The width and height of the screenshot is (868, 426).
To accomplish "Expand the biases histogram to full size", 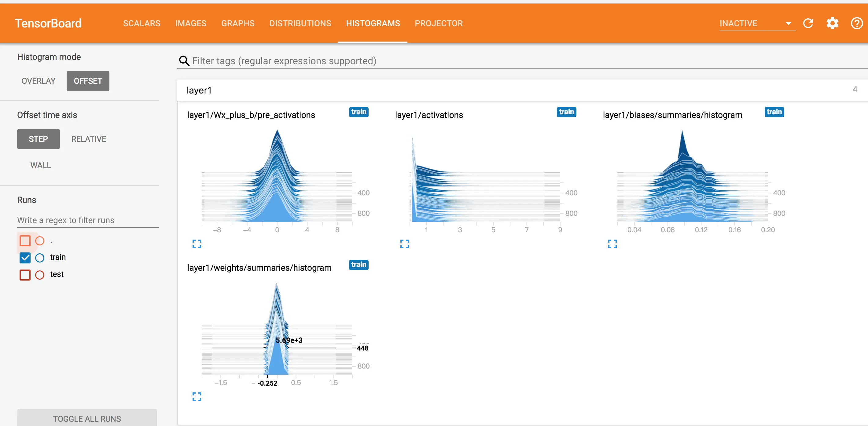I will click(612, 244).
